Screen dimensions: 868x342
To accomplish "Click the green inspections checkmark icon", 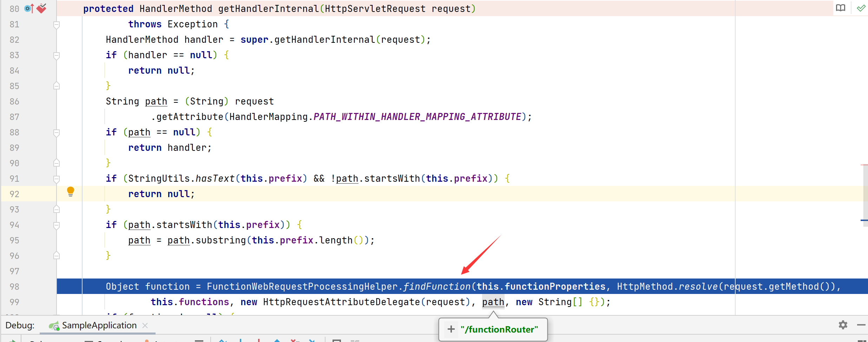I will (x=861, y=8).
